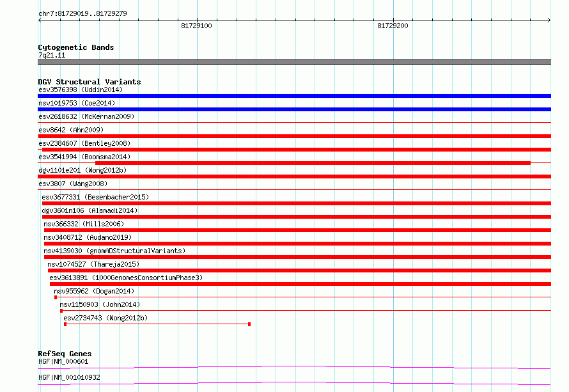Screen dimensions: 569x392
Task: Click the esv3576398 (Uddin2014) variant label
Action: [x=81, y=90]
